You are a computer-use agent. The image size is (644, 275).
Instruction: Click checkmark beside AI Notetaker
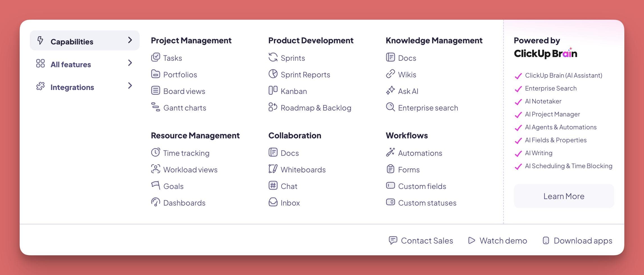click(x=518, y=102)
